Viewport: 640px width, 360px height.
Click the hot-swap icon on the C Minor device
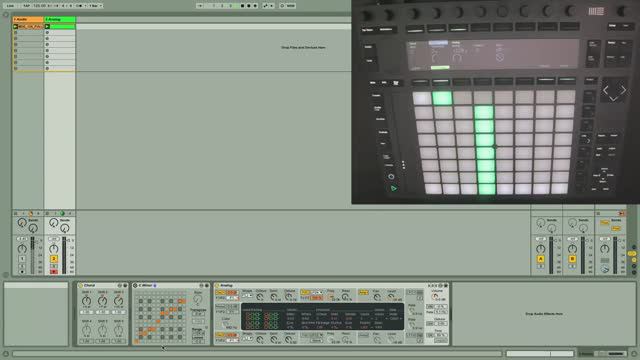[201, 285]
